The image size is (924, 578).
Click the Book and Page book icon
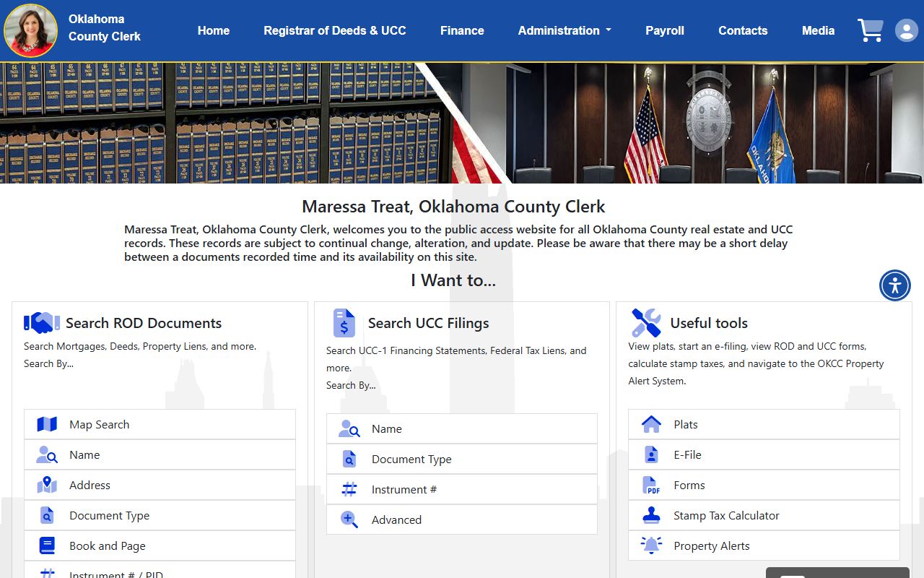tap(47, 545)
